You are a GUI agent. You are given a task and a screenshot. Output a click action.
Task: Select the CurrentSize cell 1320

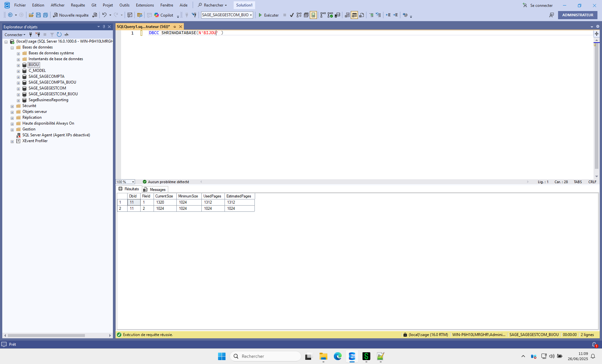(x=165, y=202)
